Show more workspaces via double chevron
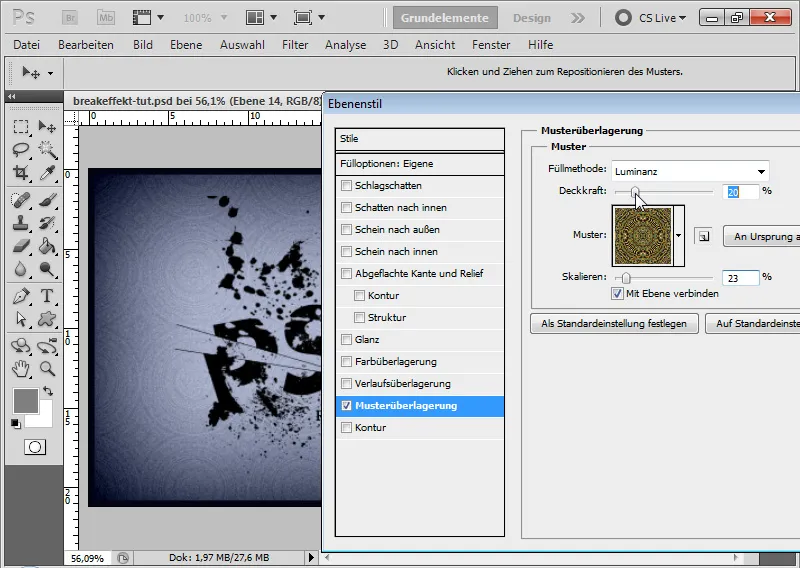 coord(578,18)
